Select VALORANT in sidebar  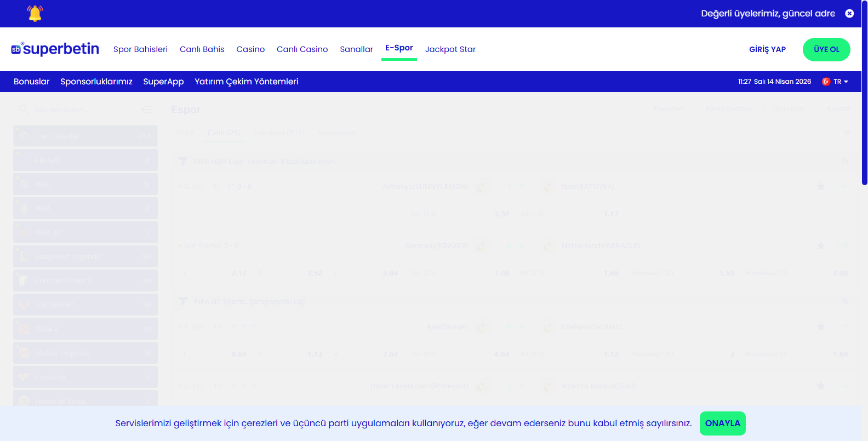point(85,305)
